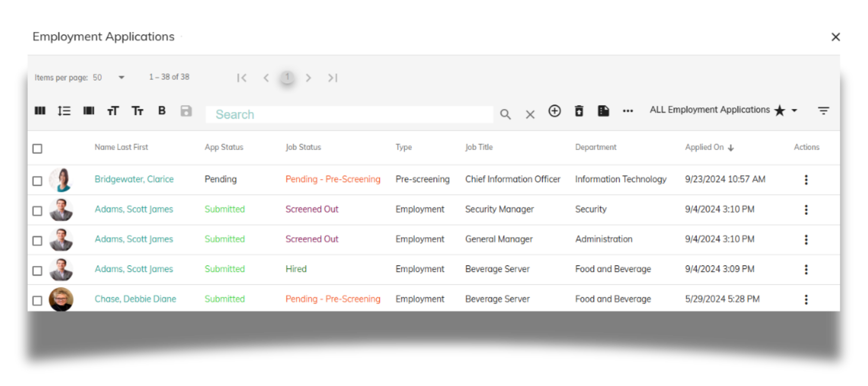
Task: Tick checkbox for Chase, Debbie Diane row
Action: [x=38, y=301]
